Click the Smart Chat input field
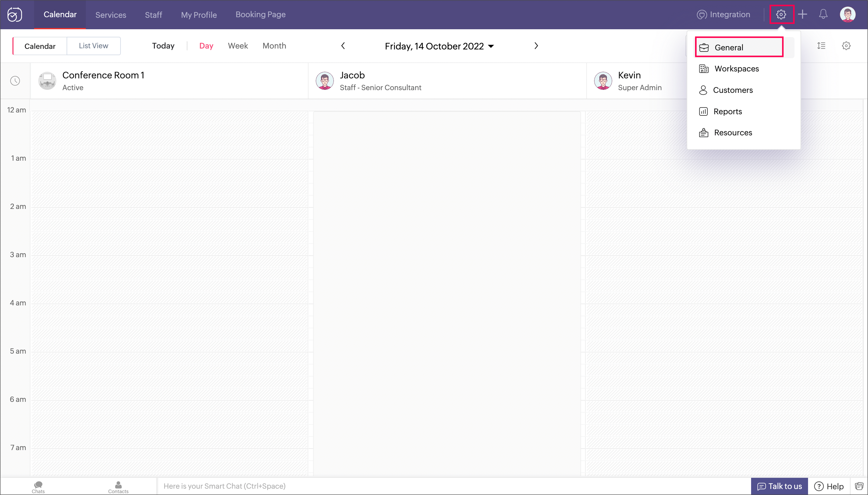Viewport: 868px width, 495px height. pos(453,486)
